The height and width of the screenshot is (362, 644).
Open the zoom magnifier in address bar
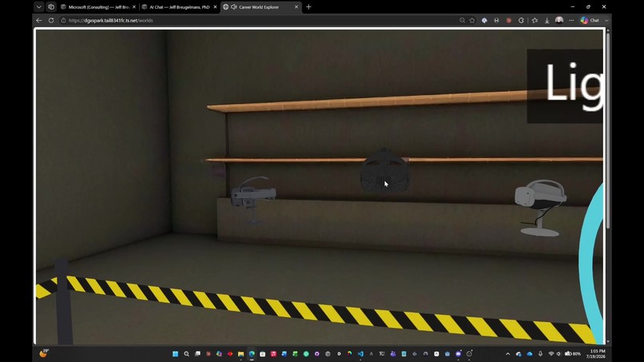(462, 20)
